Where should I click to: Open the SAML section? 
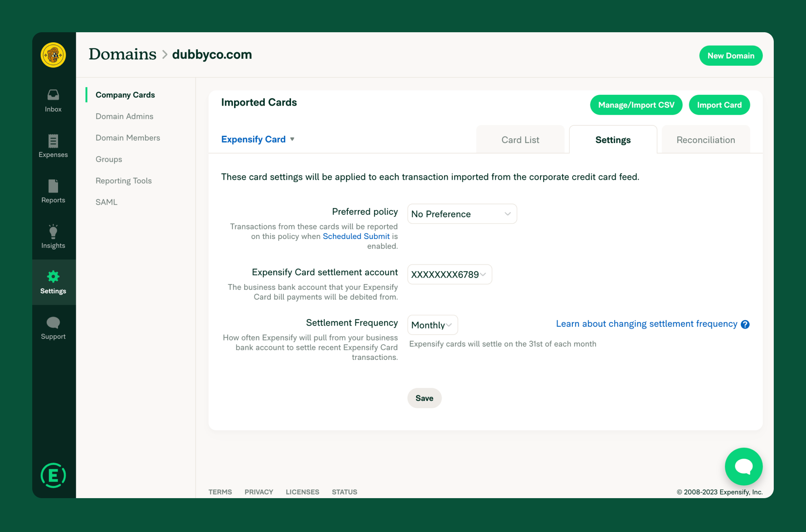pos(106,202)
